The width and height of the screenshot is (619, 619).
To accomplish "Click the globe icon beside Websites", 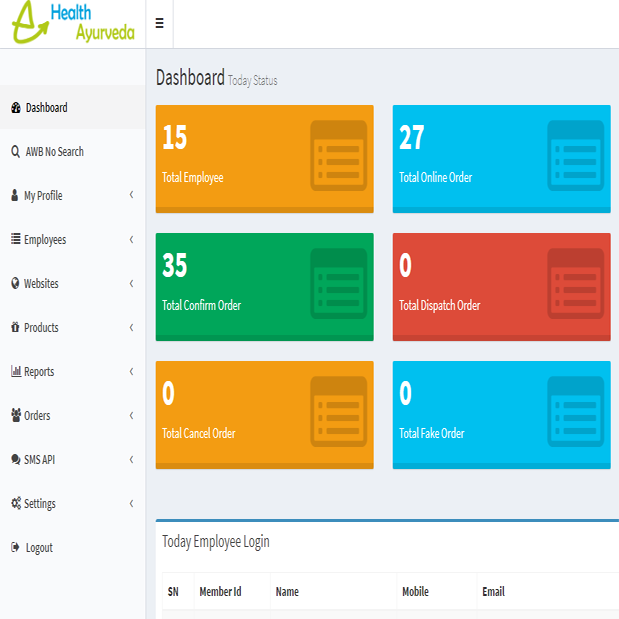I will (15, 284).
